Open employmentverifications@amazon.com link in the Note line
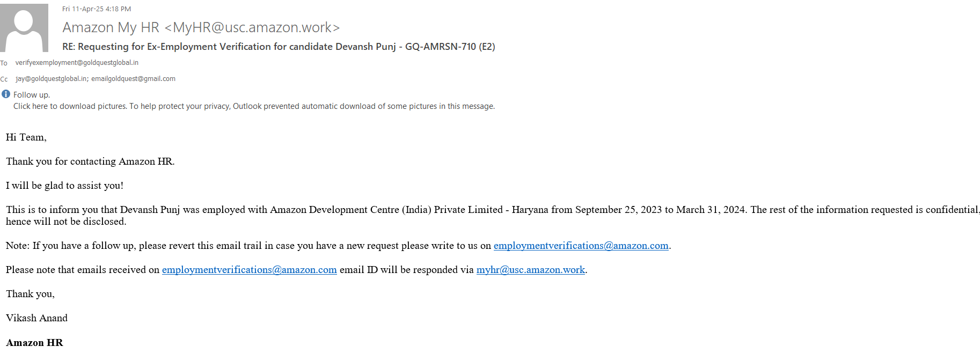980x361 pixels. point(581,246)
